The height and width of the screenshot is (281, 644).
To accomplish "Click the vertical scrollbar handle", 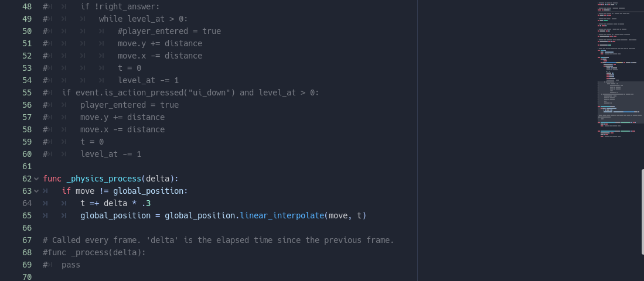I will (x=642, y=206).
